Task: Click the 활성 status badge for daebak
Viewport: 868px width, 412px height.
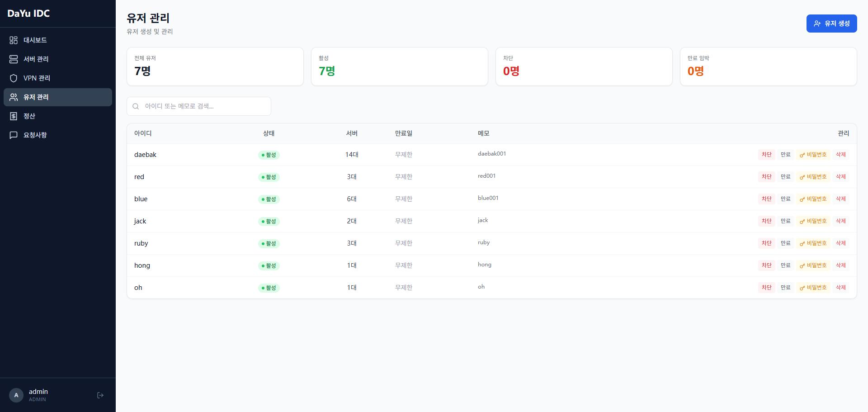Action: coord(269,155)
